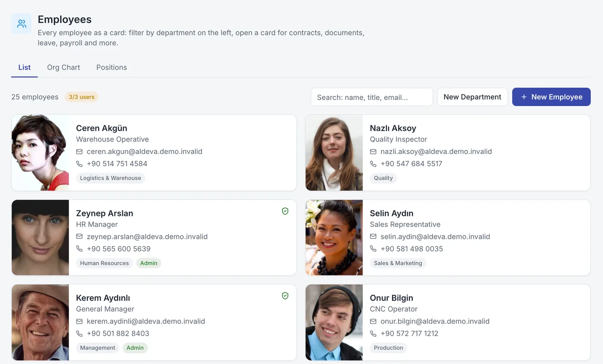Open Nazlı Aksoy's profile photo
The image size is (603, 364).
(334, 153)
